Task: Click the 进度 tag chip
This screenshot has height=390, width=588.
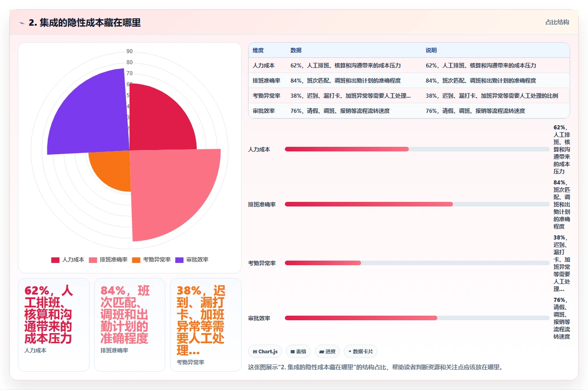Action: (x=328, y=351)
